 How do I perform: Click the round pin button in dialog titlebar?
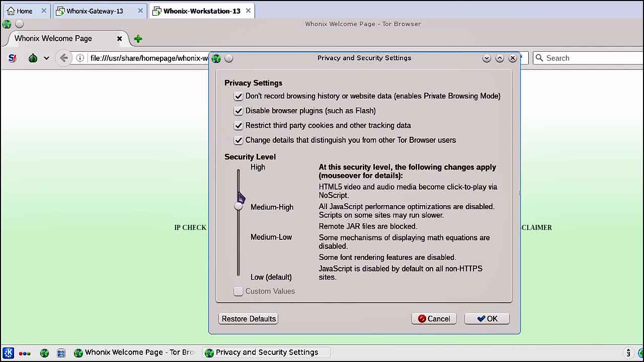tap(229, 58)
